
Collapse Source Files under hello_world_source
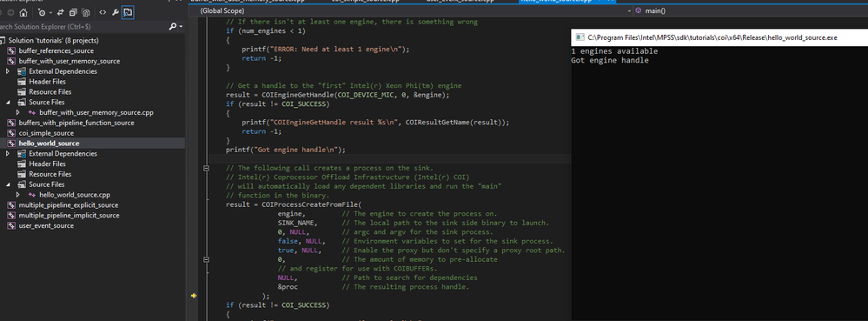8,184
